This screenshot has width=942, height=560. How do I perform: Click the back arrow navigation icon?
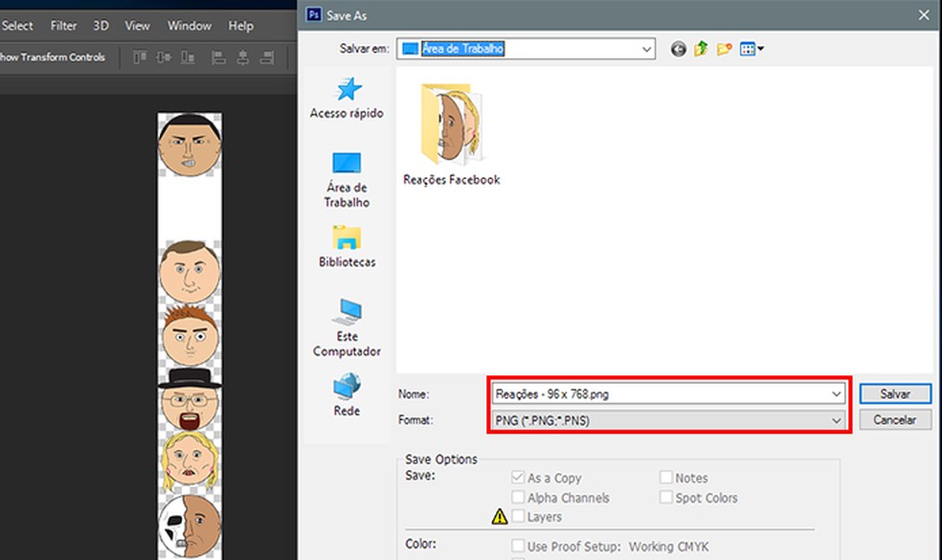coord(679,49)
